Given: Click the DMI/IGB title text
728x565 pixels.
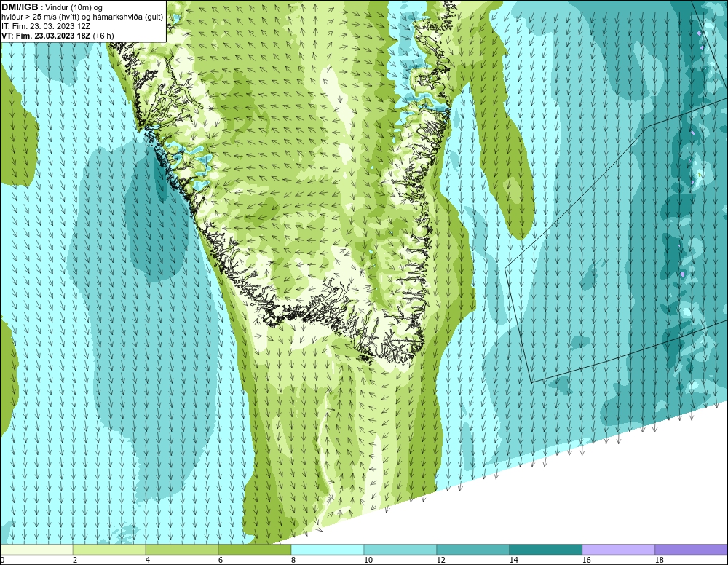Looking at the screenshot, I should pyautogui.click(x=20, y=7).
